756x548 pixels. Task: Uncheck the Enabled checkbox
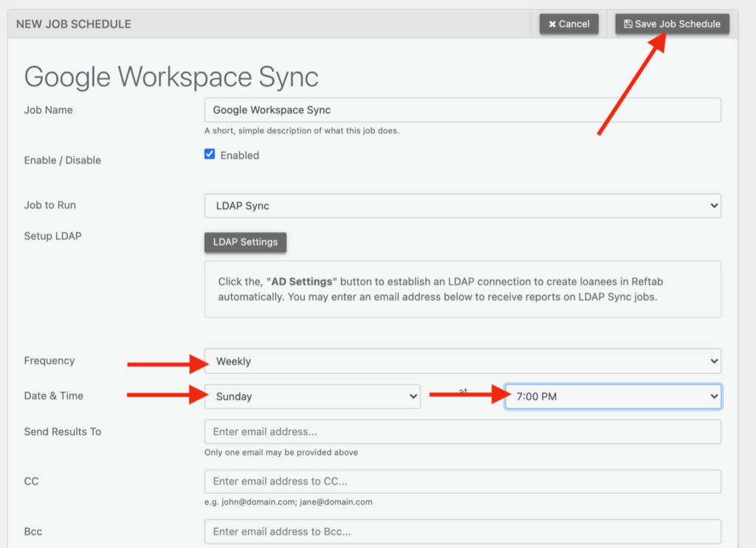pyautogui.click(x=210, y=154)
